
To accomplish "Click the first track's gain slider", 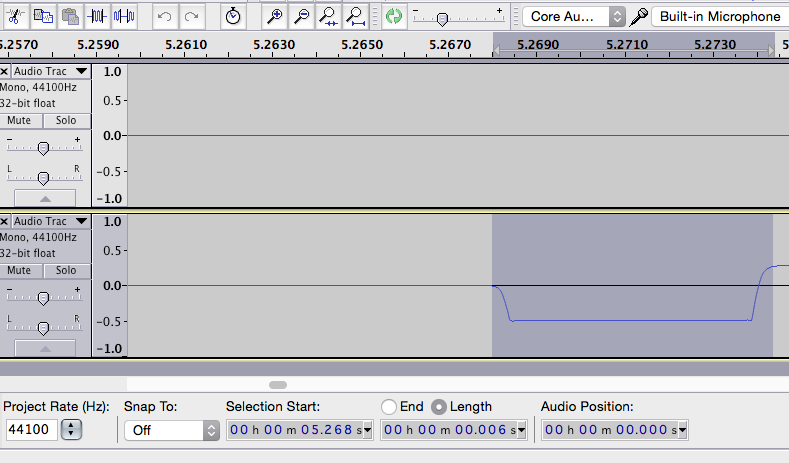I will pos(43,148).
